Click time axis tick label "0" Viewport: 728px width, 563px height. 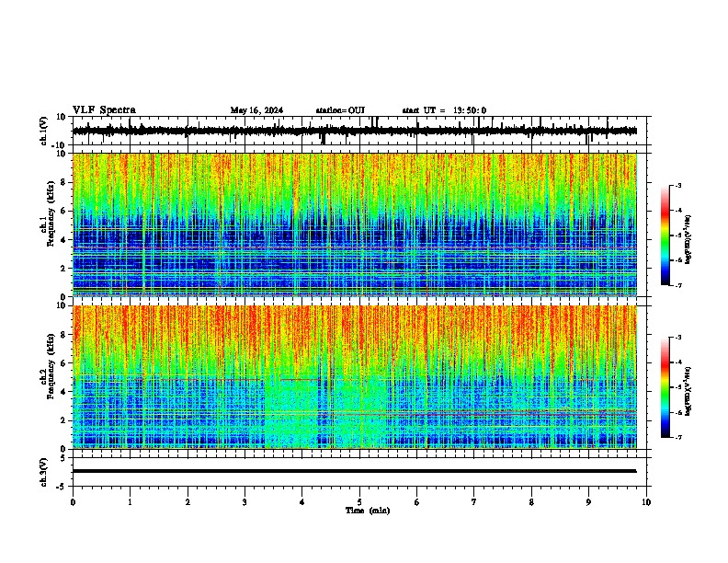click(x=73, y=502)
